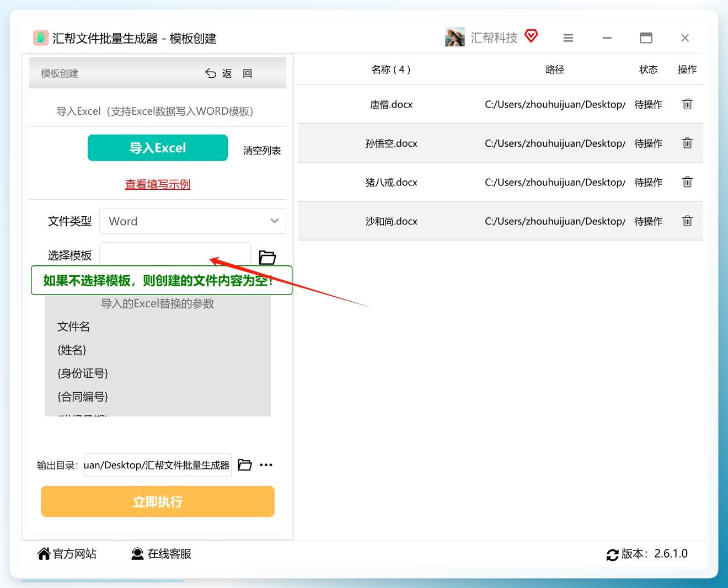Click the 版本: 2.6.1.0 text
Screen dimensions: 728x588
click(x=655, y=554)
